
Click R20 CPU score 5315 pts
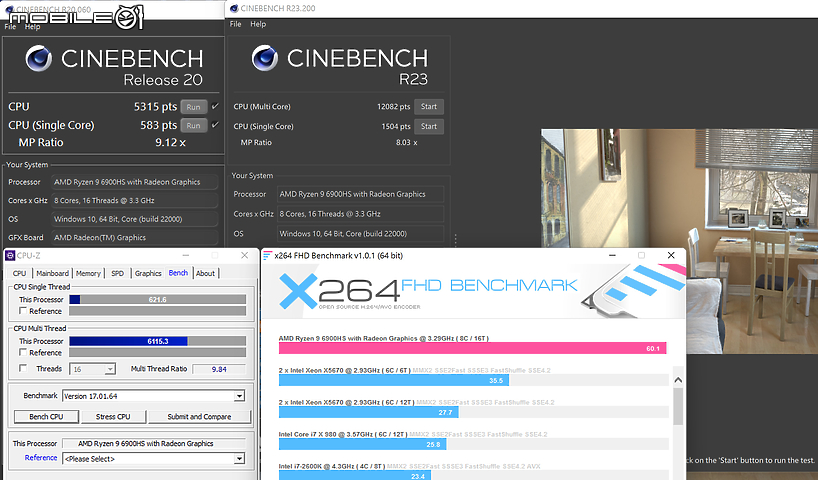155,106
